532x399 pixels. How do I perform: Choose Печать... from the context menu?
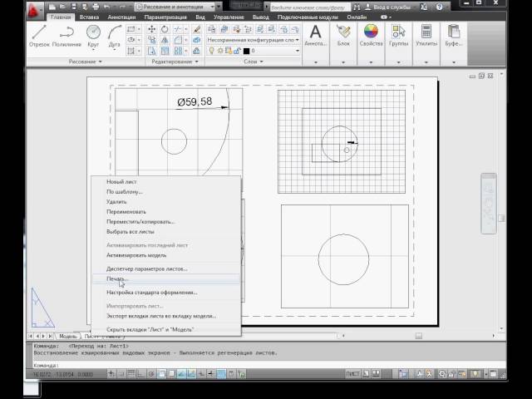118,280
